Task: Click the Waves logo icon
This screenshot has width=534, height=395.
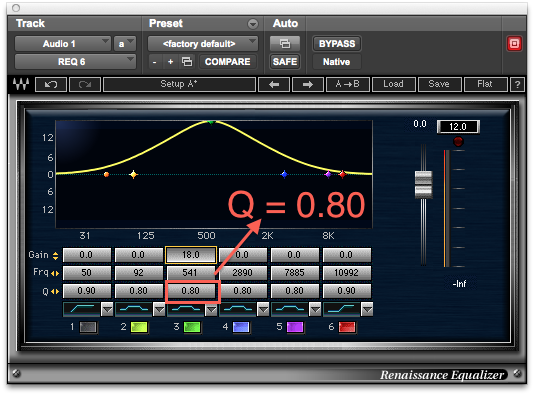Action: pyautogui.click(x=20, y=84)
